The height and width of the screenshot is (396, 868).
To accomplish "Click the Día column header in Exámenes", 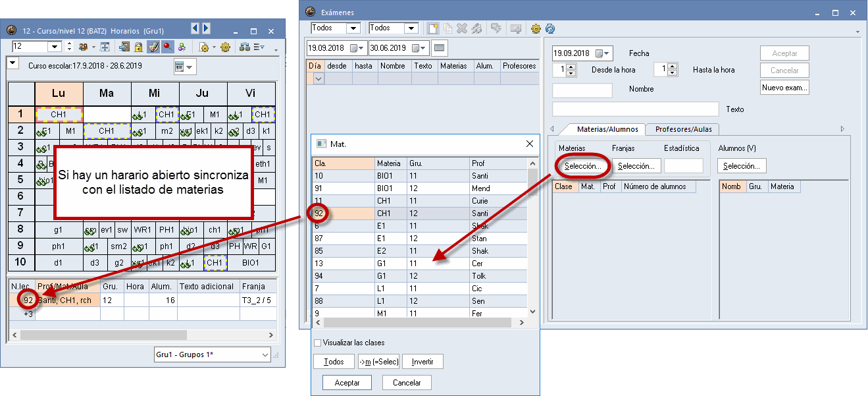I will tap(315, 66).
